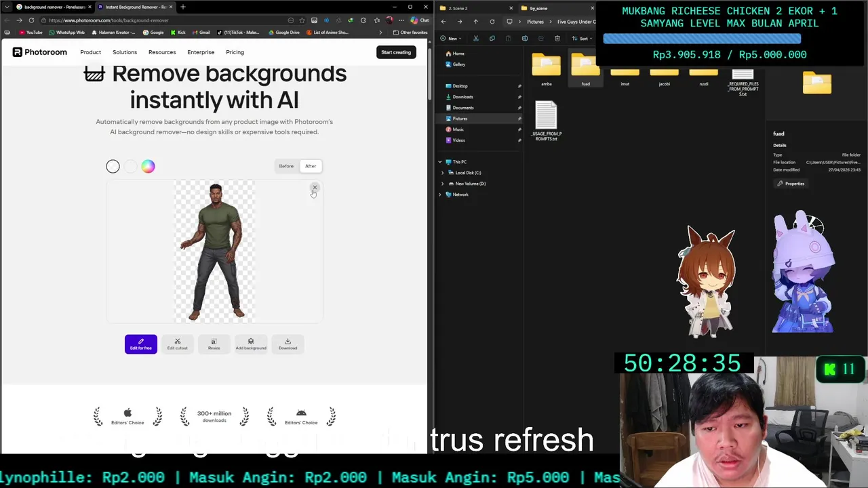The image size is (868, 488).
Task: Open the Kick bookmark
Action: point(178,33)
